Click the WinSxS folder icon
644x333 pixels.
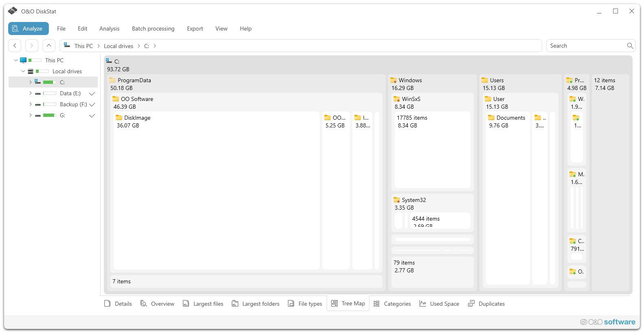pos(397,99)
